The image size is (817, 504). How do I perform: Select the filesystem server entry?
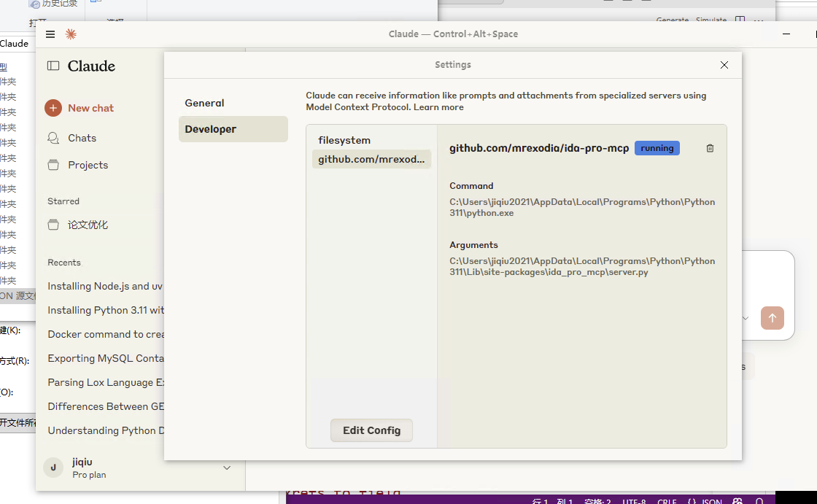click(371, 140)
